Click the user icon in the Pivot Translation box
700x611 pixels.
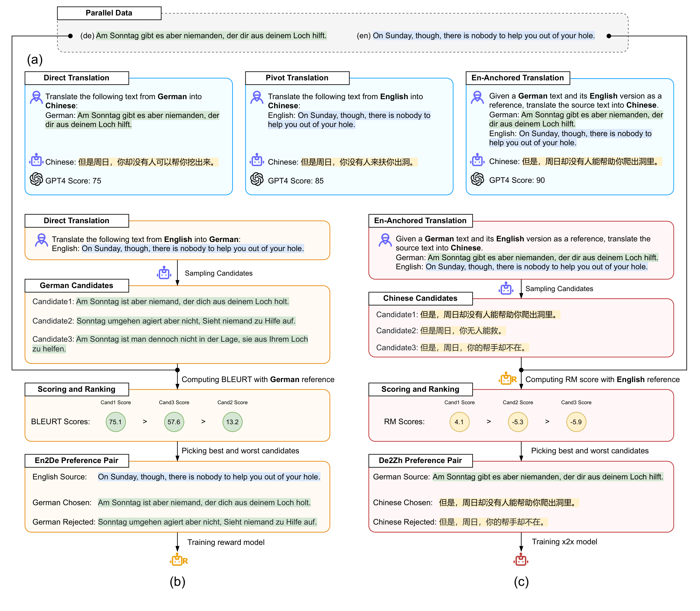pyautogui.click(x=257, y=98)
